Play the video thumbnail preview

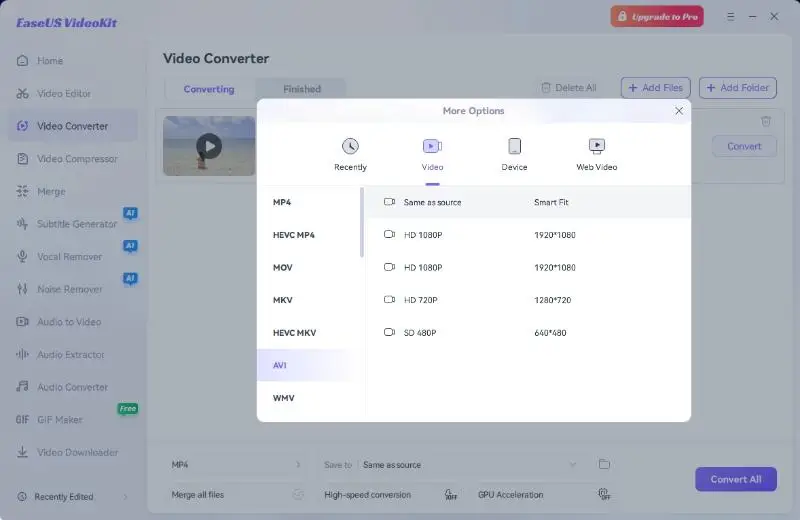click(209, 146)
